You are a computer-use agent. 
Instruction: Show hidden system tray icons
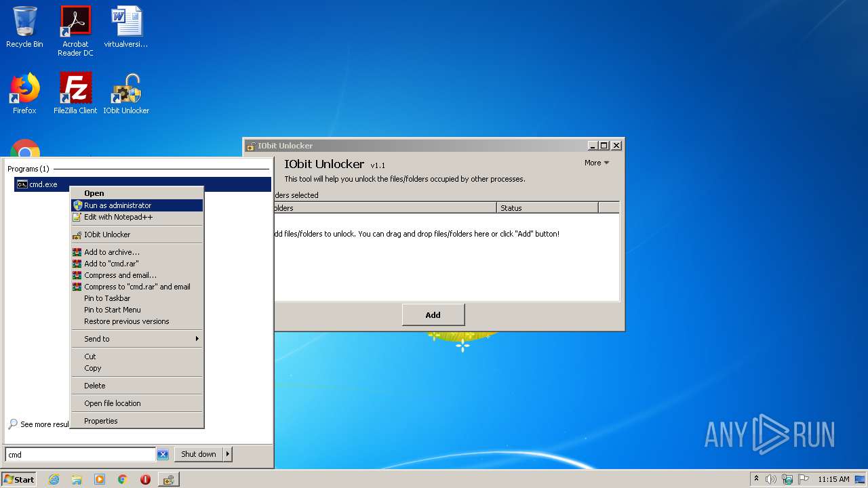(756, 479)
